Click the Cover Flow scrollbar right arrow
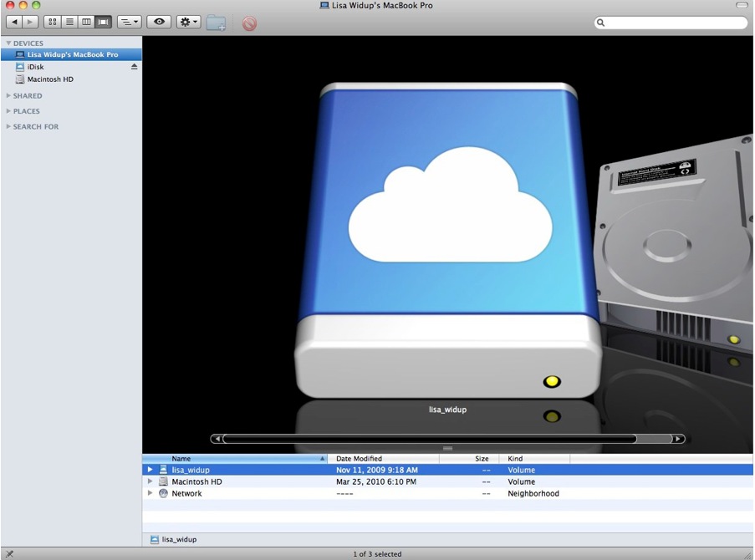The width and height of the screenshot is (755, 560). point(678,439)
